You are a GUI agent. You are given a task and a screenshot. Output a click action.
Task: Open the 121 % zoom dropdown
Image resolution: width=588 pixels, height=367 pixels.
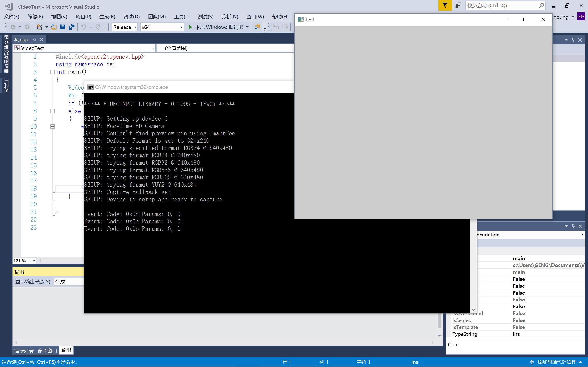[25, 261]
